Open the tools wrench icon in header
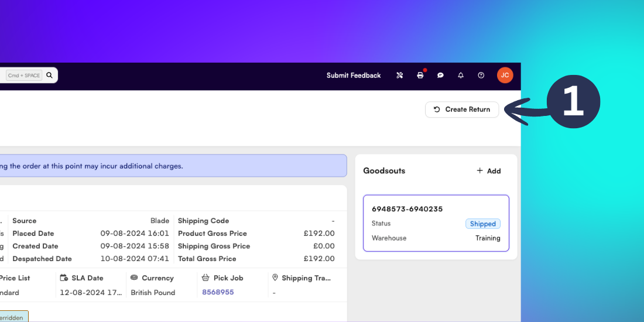644x322 pixels. click(400, 76)
